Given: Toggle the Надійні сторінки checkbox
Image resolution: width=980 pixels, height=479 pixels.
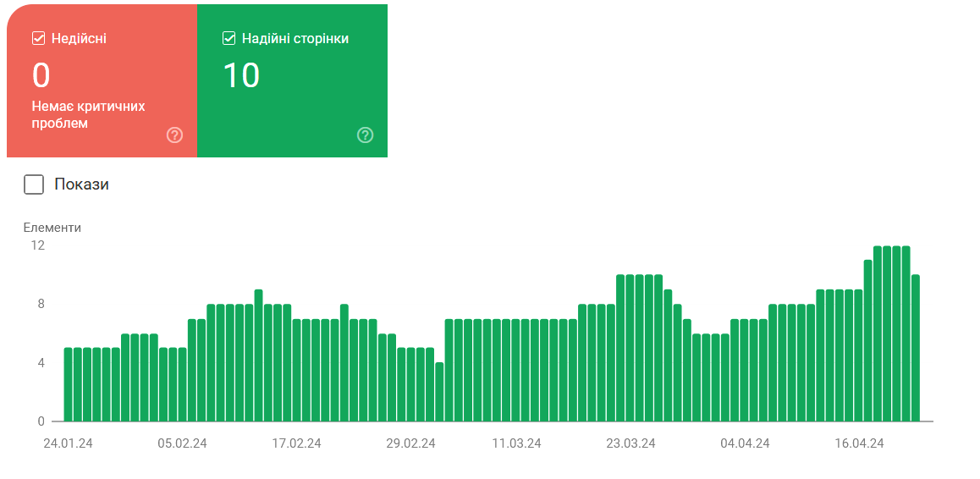Looking at the screenshot, I should click(228, 38).
